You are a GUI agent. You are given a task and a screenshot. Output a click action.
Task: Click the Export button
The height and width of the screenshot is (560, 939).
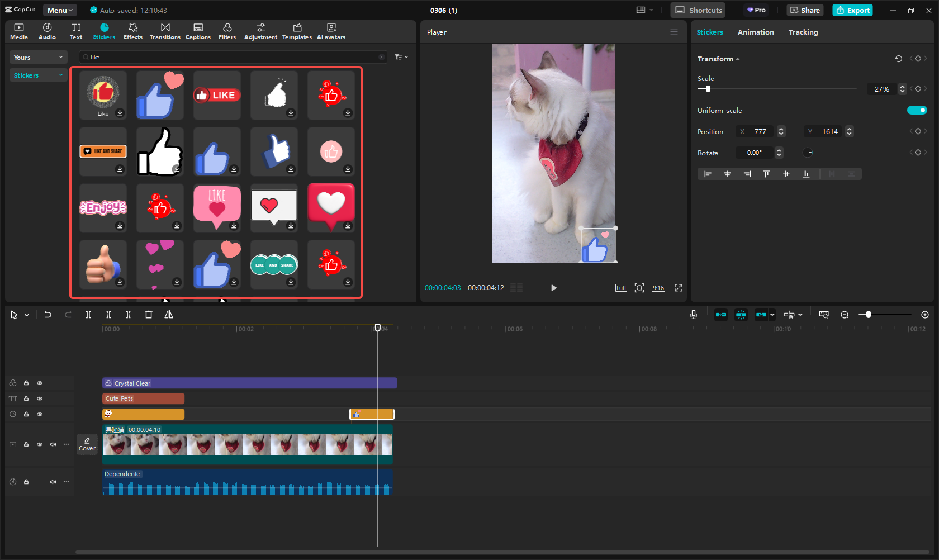pyautogui.click(x=852, y=10)
